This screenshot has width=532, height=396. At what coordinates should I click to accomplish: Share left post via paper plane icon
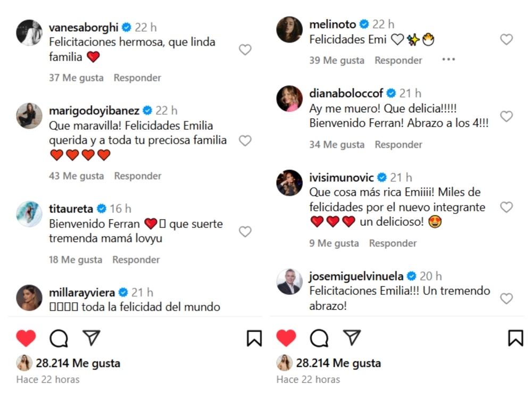click(x=92, y=337)
